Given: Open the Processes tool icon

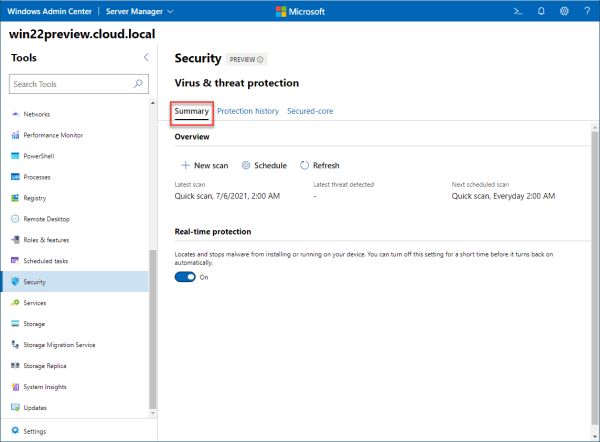Looking at the screenshot, I should (x=15, y=177).
